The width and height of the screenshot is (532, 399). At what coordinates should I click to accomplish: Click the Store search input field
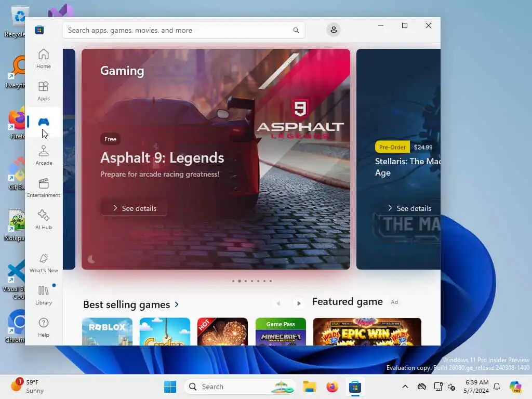pyautogui.click(x=183, y=30)
